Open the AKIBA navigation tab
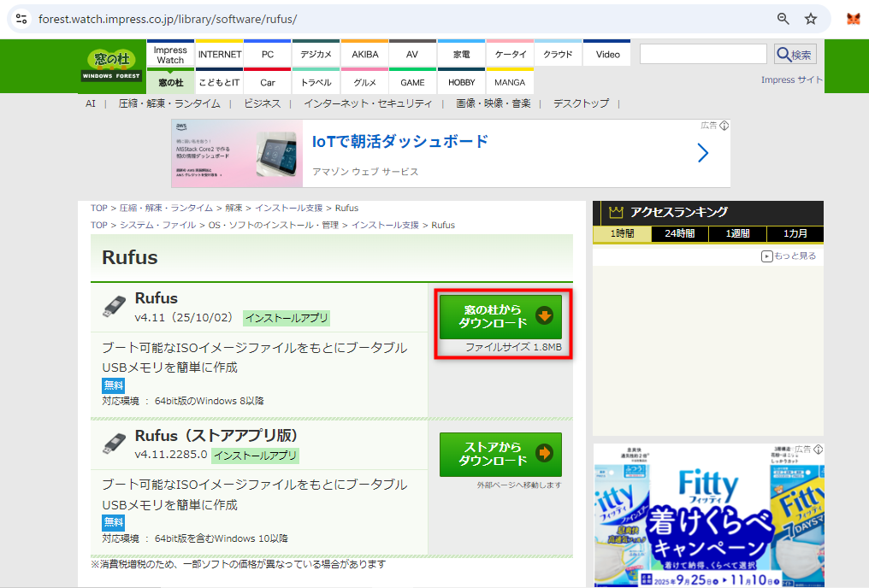The image size is (869, 588). (364, 54)
